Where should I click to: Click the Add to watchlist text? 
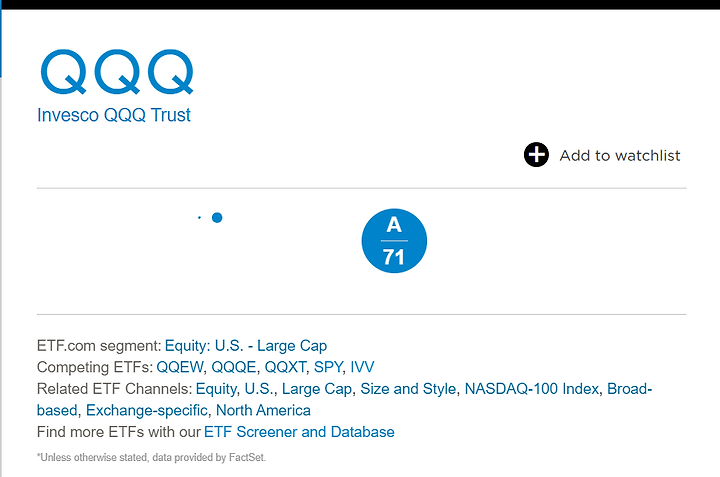tap(619, 156)
